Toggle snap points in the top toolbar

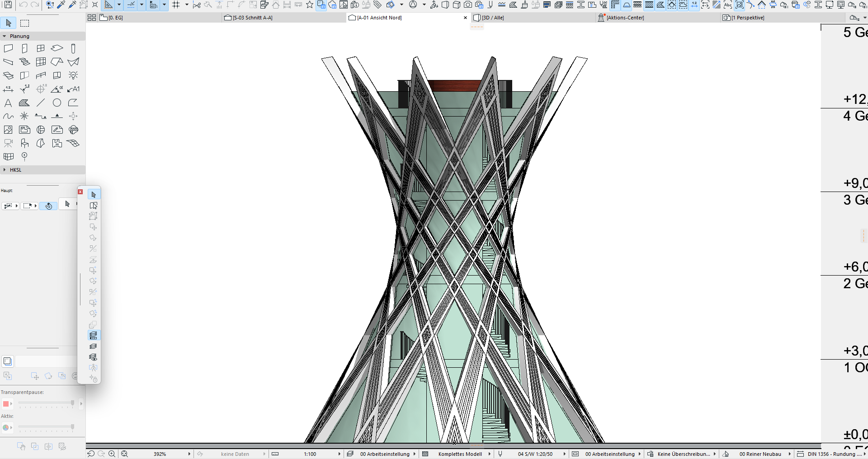(x=131, y=5)
